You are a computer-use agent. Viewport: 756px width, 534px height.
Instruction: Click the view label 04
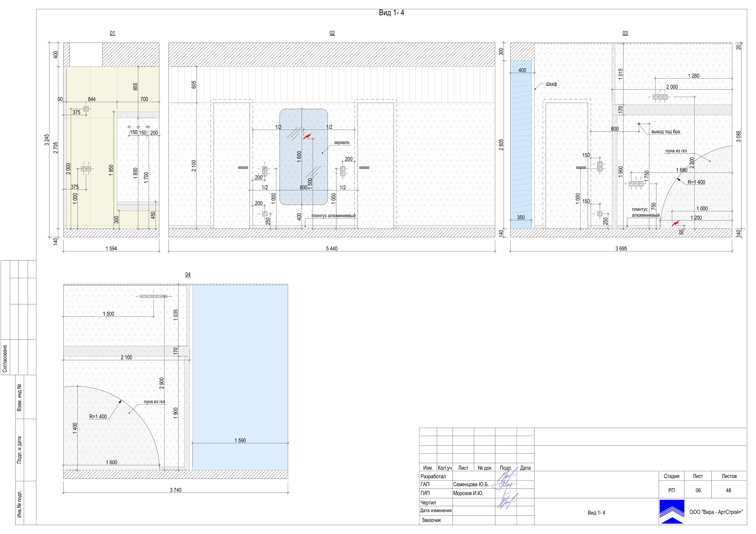click(188, 275)
